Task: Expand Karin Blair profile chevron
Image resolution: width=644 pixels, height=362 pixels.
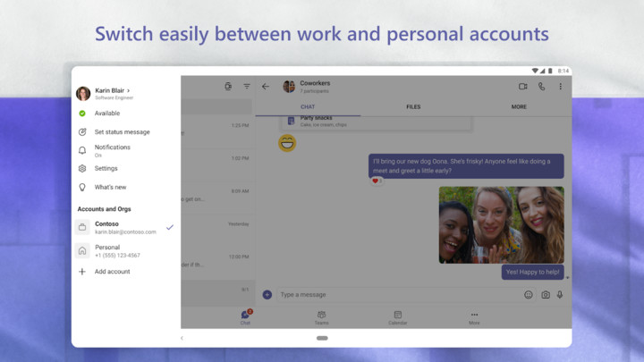Action: [129, 90]
